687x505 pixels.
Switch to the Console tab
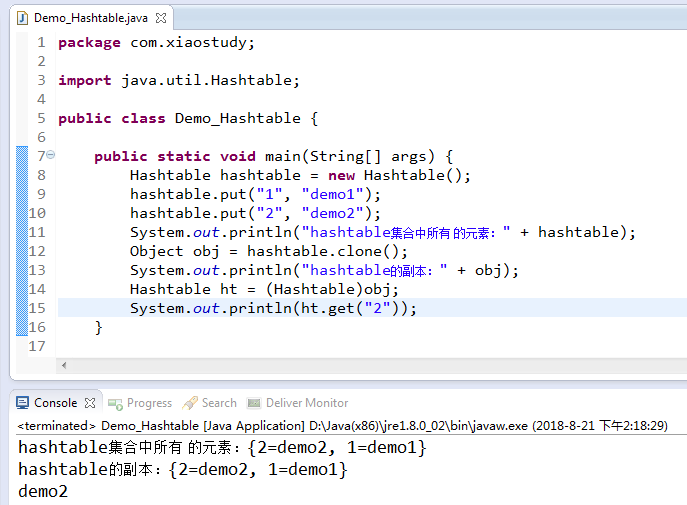[x=55, y=403]
